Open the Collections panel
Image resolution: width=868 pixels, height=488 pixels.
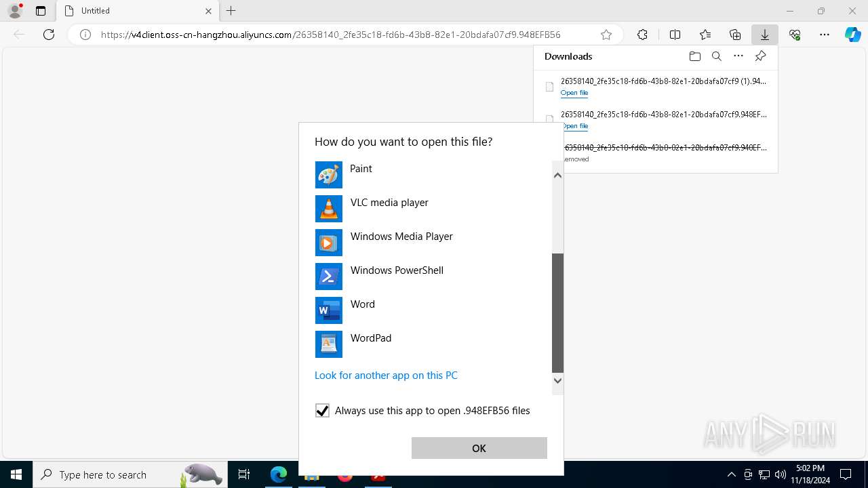pyautogui.click(x=735, y=35)
